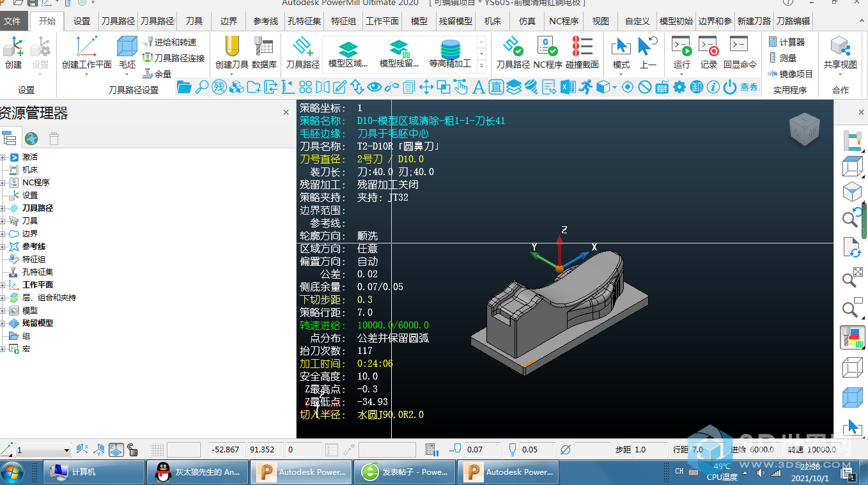The width and height of the screenshot is (868, 485).
Task: Select the 机床 item in explorer tree
Action: [30, 170]
